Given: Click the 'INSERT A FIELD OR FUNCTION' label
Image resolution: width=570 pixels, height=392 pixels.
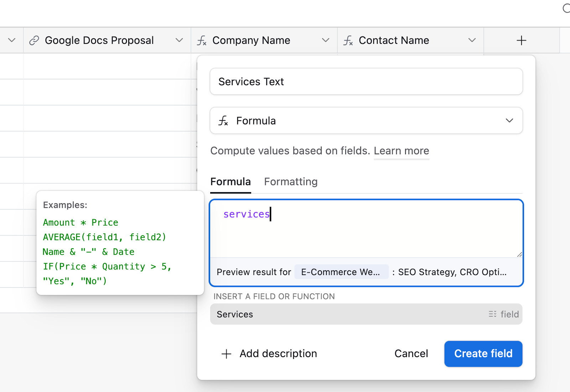Looking at the screenshot, I should coord(274,296).
